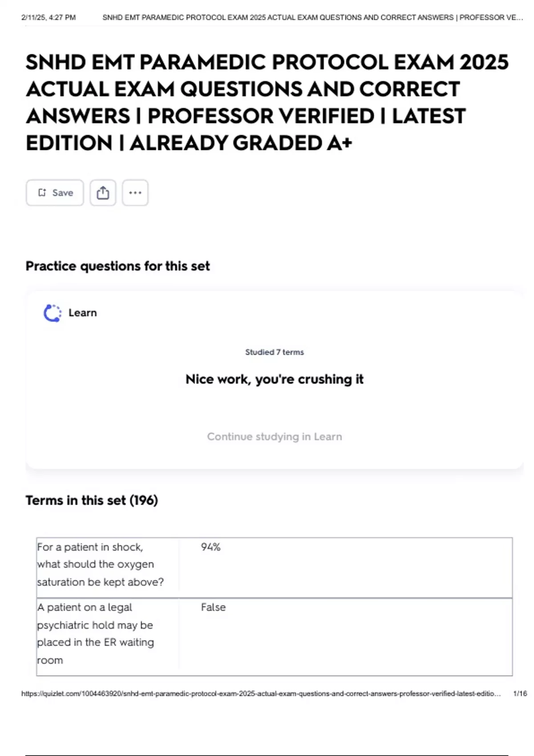The image size is (534, 756).
Task: Click the False answer cell
Action: tap(213, 607)
